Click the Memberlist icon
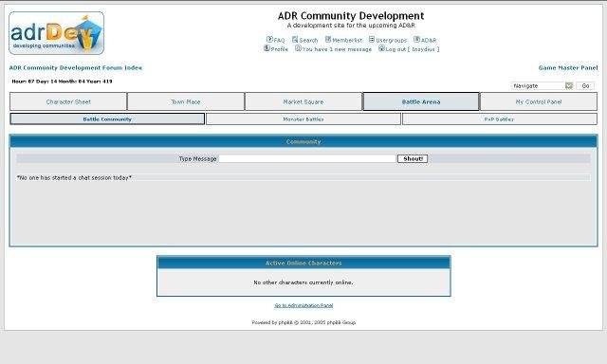 [x=328, y=40]
